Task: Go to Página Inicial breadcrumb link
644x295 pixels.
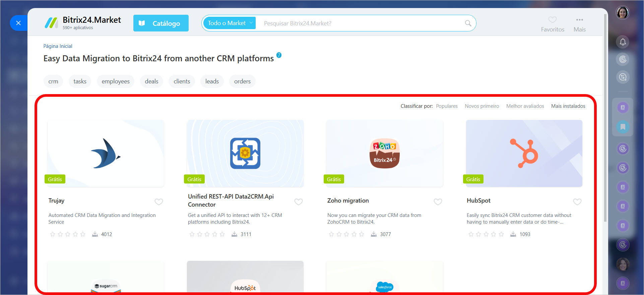Action: point(58,46)
